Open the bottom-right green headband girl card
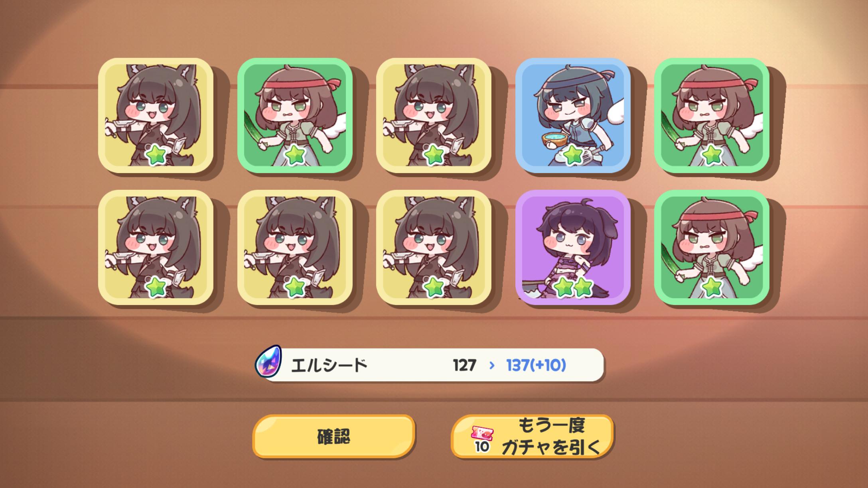The height and width of the screenshot is (488, 868). coord(712,247)
